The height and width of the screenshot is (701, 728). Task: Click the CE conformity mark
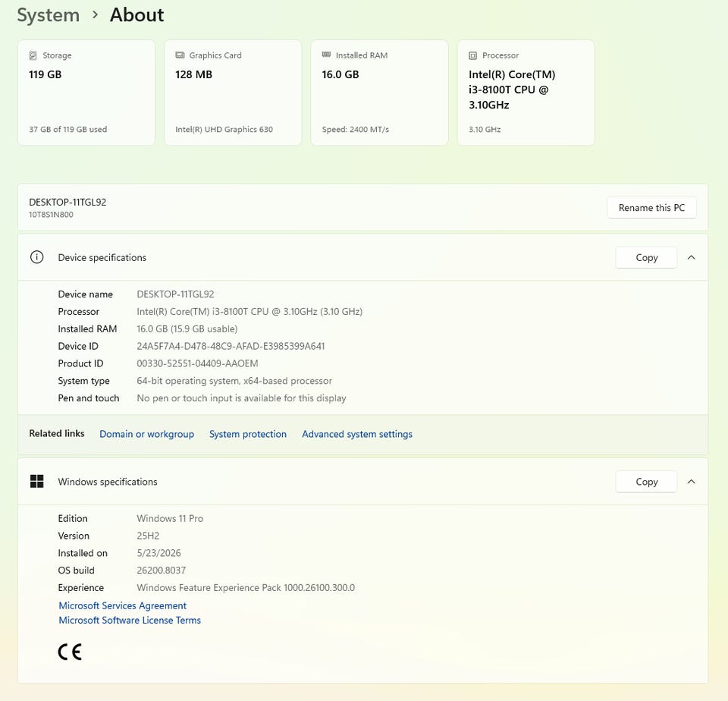click(x=70, y=652)
